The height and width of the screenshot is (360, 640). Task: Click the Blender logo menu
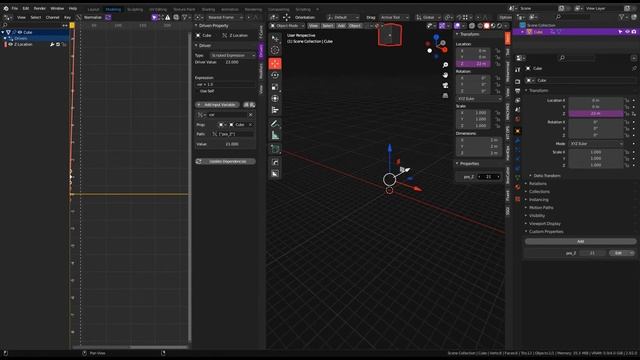6,8
